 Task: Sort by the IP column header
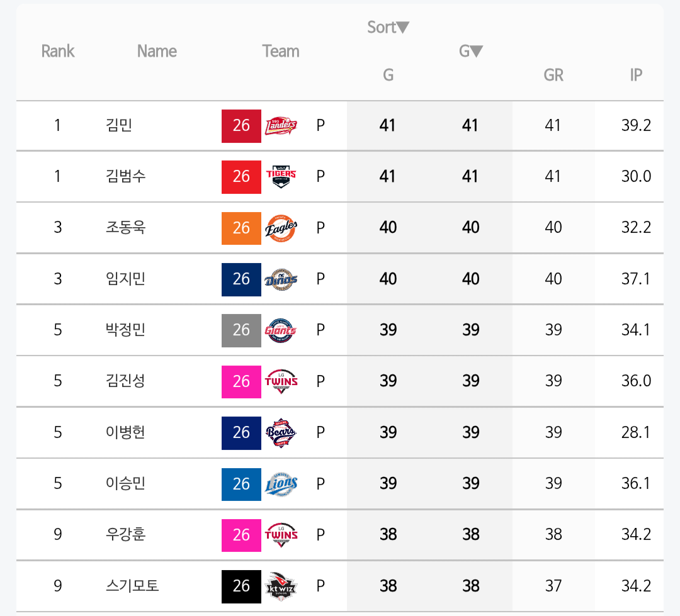pyautogui.click(x=636, y=75)
